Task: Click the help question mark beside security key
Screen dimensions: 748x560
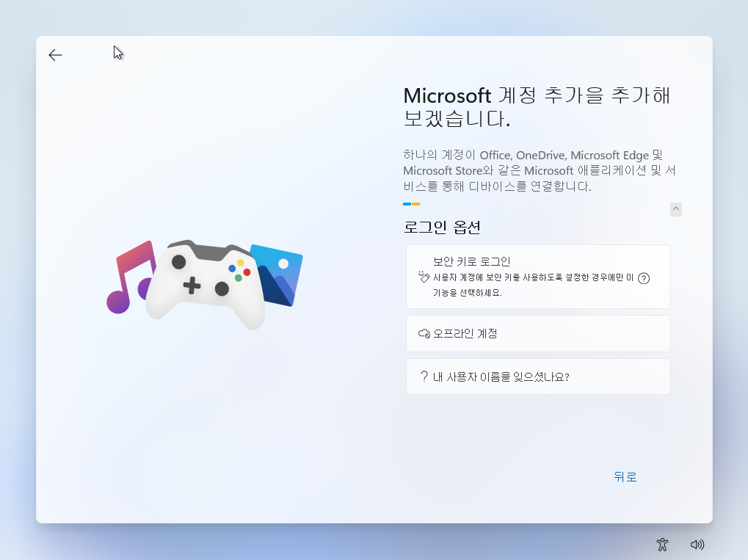Action: click(644, 279)
